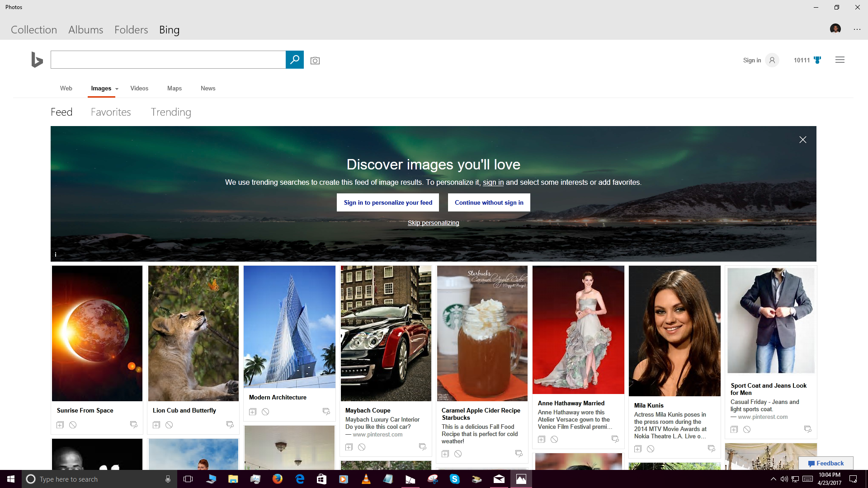868x488 pixels.
Task: Open the Videos search category
Action: click(139, 88)
